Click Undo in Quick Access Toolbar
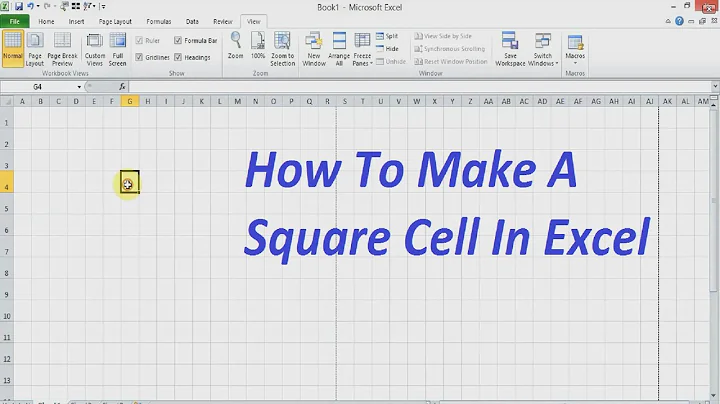This screenshot has height=404, width=720. [30, 6]
